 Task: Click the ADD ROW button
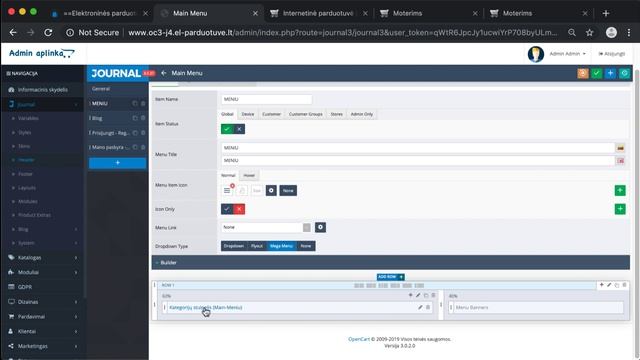[391, 277]
